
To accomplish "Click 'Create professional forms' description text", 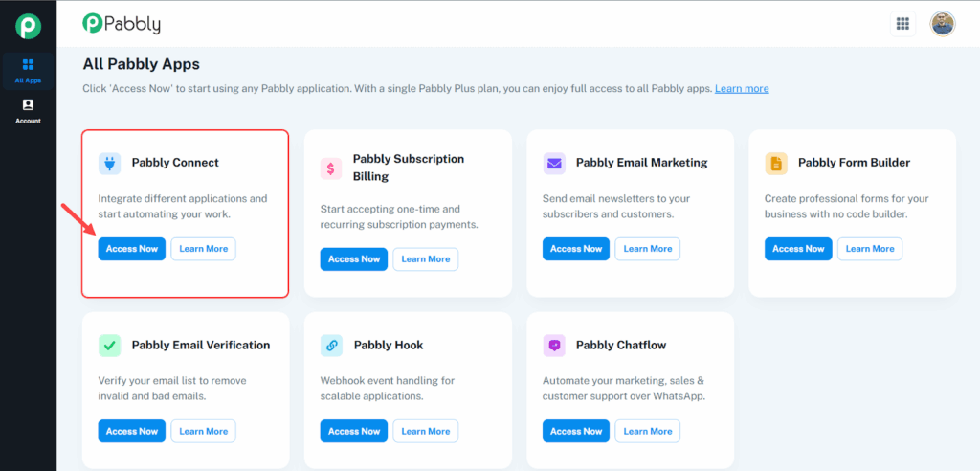I will pos(848,207).
